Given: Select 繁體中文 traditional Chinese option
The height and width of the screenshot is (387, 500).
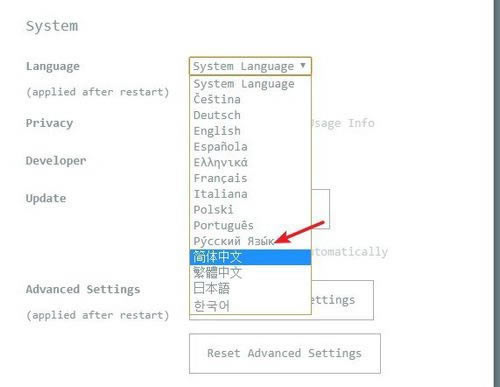Looking at the screenshot, I should [250, 273].
